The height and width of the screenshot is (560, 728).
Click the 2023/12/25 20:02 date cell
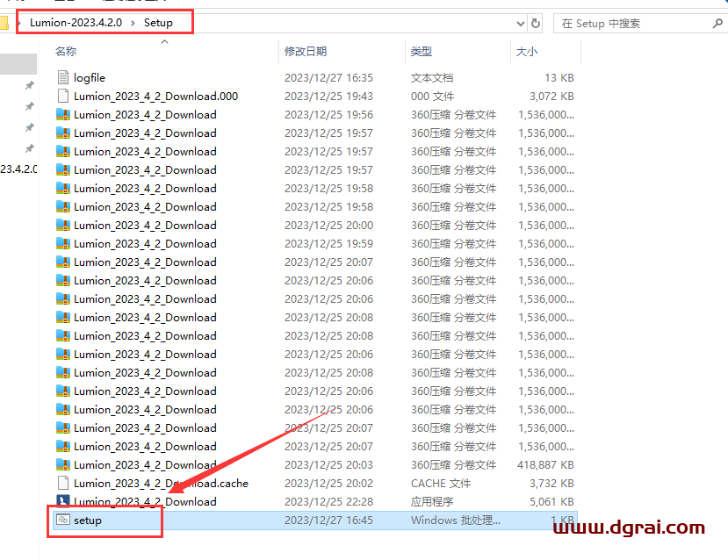click(328, 483)
